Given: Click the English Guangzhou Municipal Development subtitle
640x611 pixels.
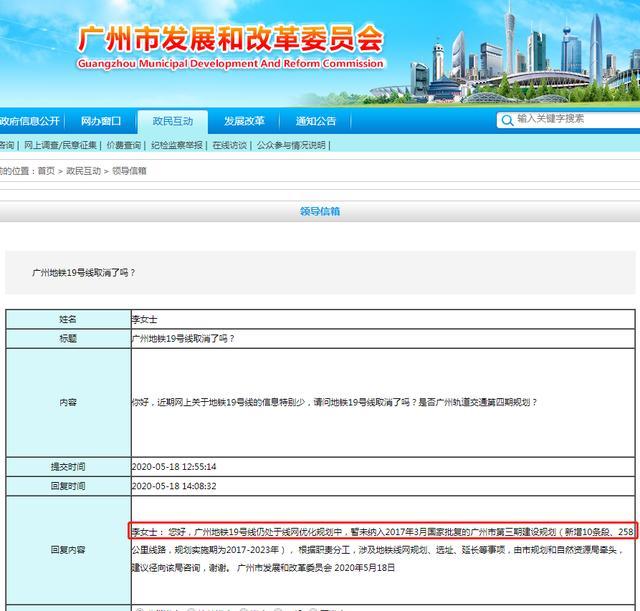Looking at the screenshot, I should coord(231,64).
